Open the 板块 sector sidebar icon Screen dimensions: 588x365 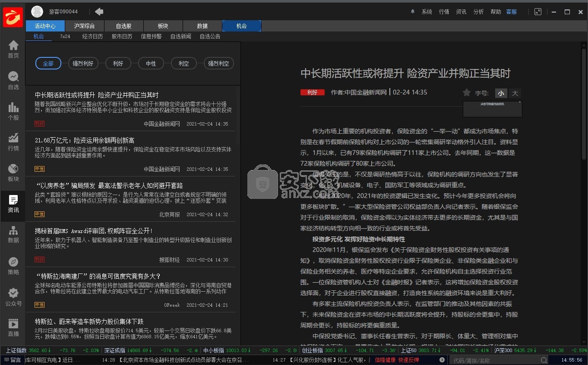[13, 173]
